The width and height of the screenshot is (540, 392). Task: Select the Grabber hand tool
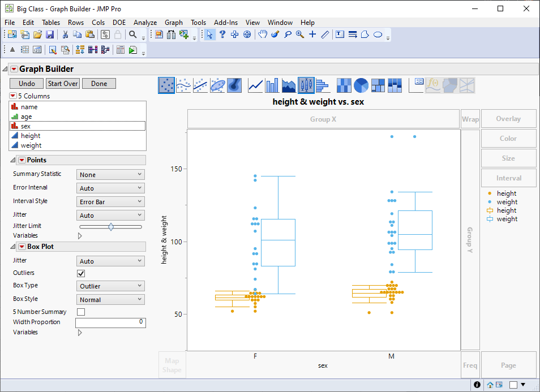click(263, 35)
